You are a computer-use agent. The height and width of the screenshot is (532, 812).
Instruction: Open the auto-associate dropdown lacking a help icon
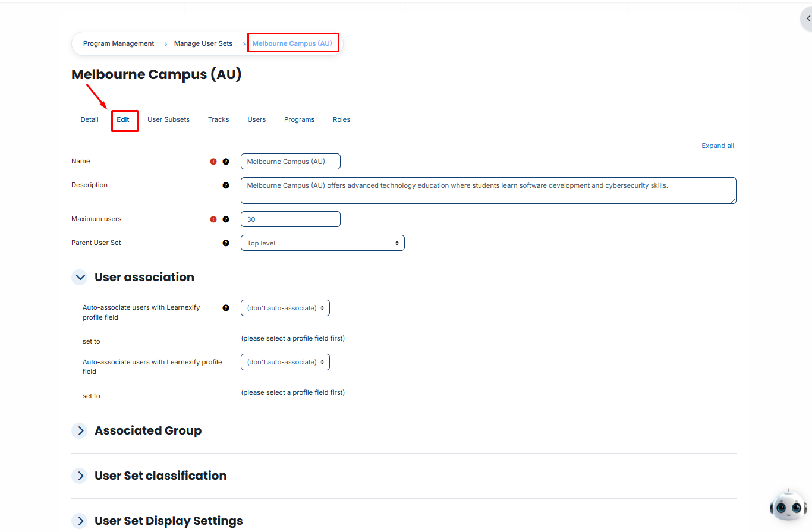click(285, 362)
